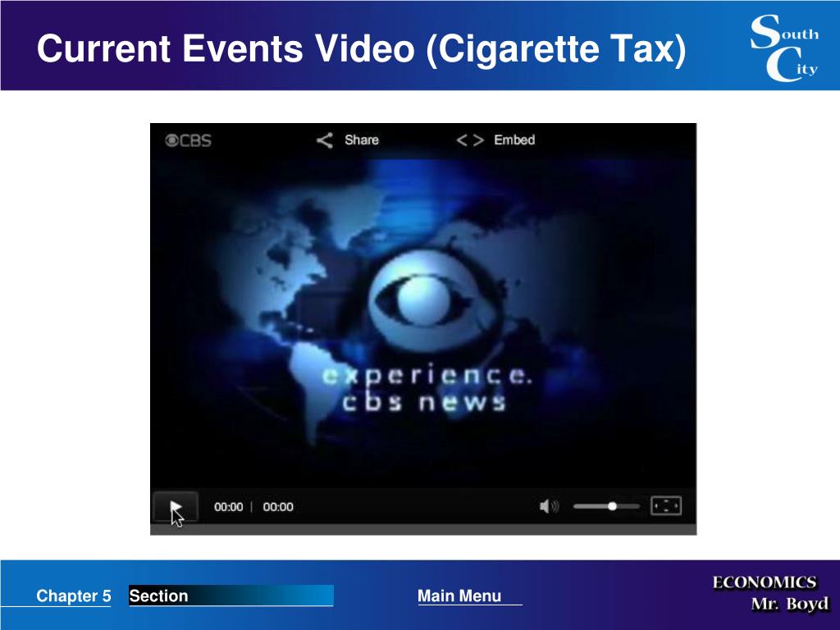Click the South City logo
840x630 pixels.
784,48
